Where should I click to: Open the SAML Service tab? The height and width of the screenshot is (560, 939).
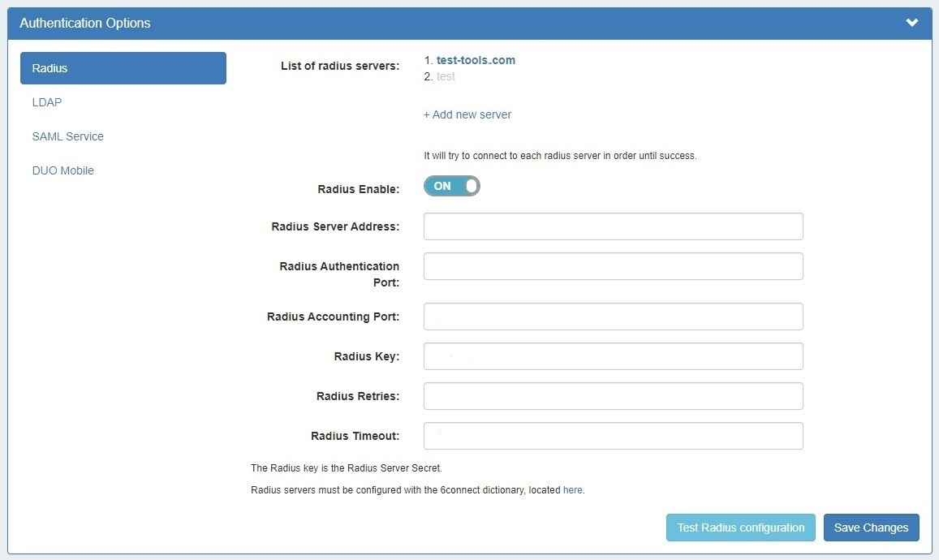[68, 136]
